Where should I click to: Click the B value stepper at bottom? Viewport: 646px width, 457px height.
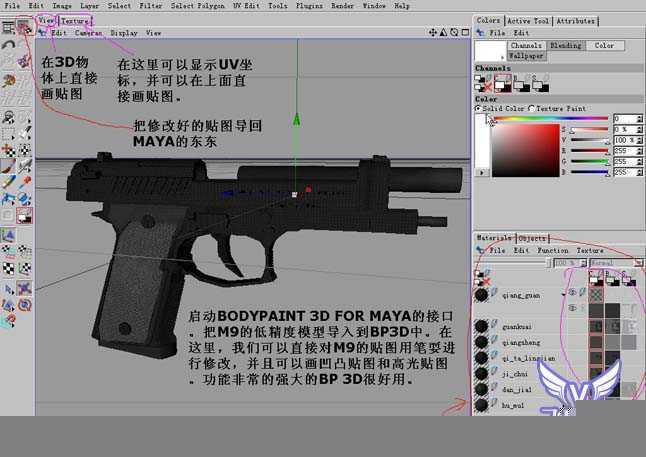click(x=639, y=172)
